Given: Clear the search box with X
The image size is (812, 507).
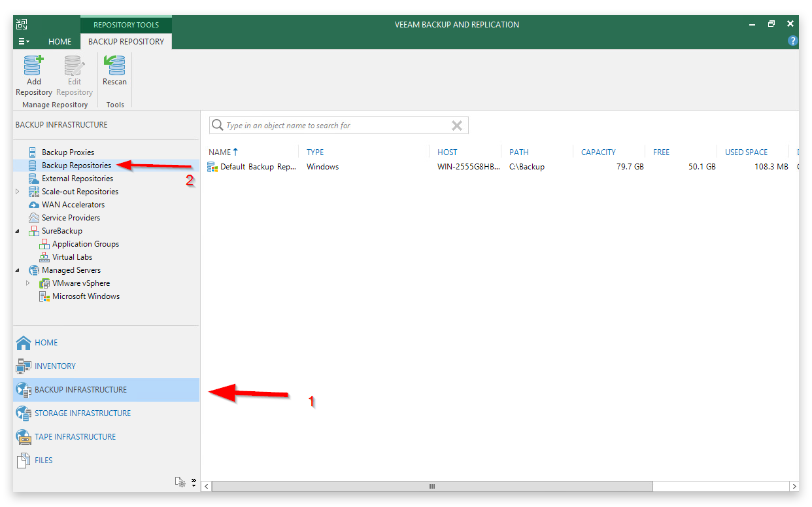Looking at the screenshot, I should point(457,126).
